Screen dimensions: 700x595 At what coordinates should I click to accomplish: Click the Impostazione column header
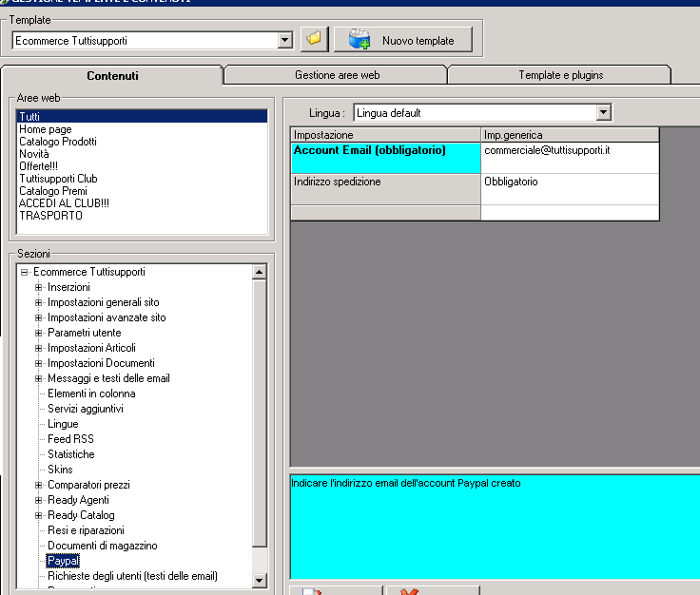[386, 135]
